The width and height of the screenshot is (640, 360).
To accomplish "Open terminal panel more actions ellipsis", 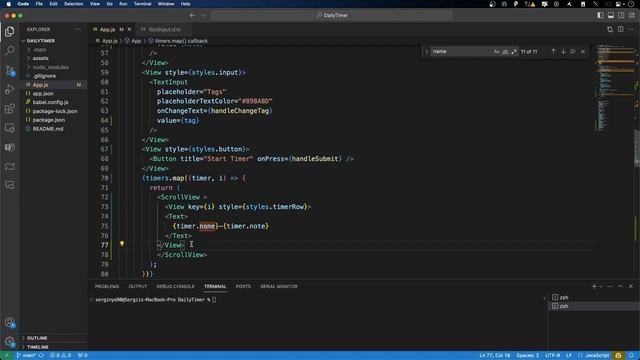I will 610,287.
